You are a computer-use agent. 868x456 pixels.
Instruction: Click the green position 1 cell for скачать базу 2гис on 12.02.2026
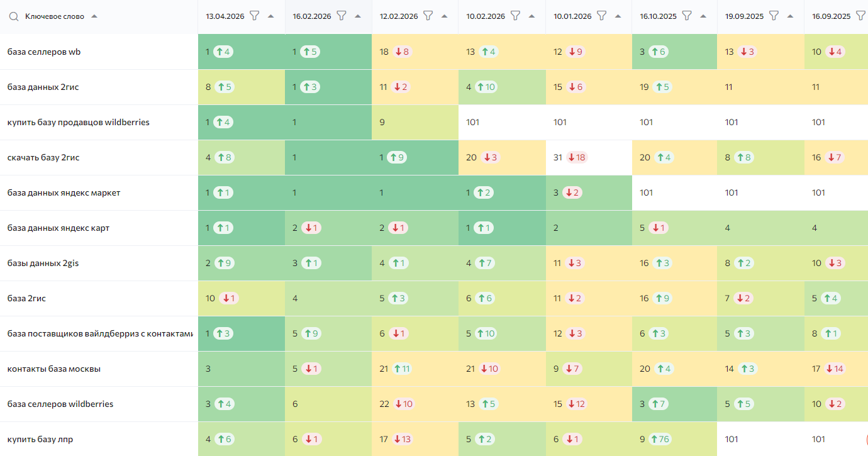pyautogui.click(x=415, y=157)
